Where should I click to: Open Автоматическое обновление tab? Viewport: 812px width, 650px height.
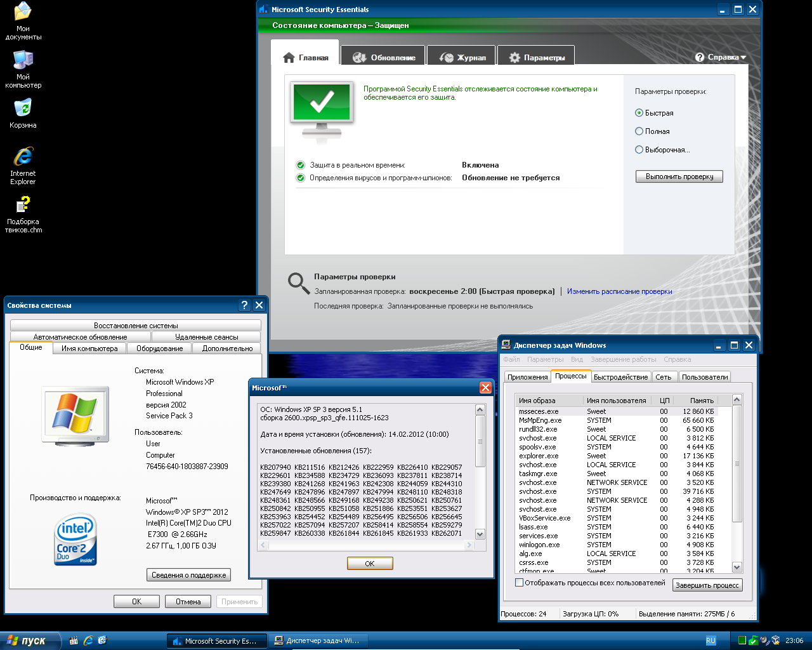click(x=81, y=336)
